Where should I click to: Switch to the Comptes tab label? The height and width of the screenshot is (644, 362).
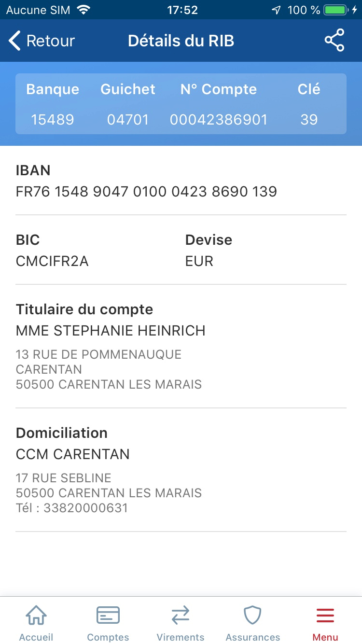point(108,637)
